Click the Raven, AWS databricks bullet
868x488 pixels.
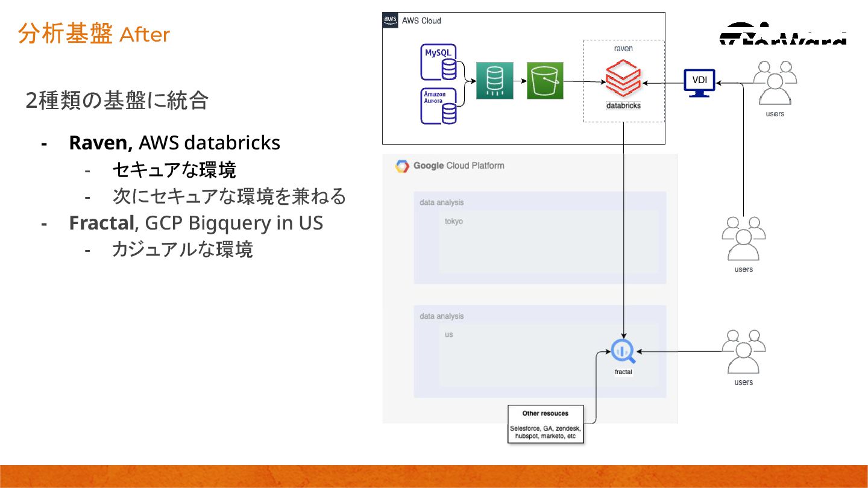[174, 143]
